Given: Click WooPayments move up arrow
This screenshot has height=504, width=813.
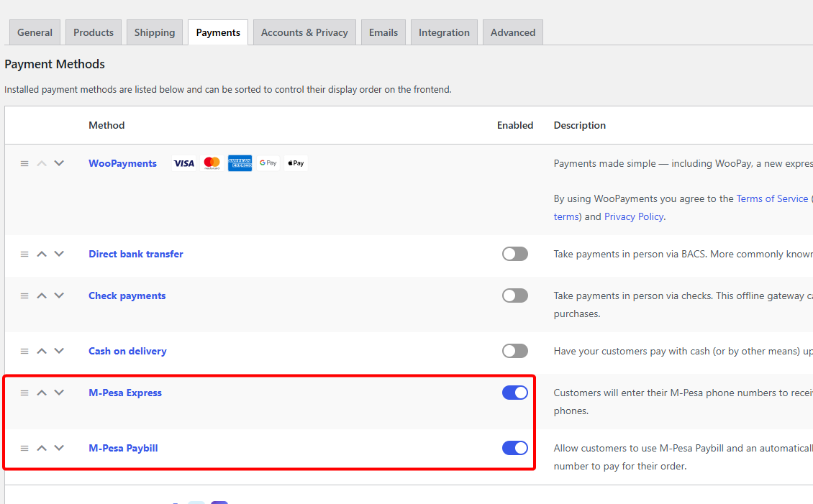Looking at the screenshot, I should point(42,163).
